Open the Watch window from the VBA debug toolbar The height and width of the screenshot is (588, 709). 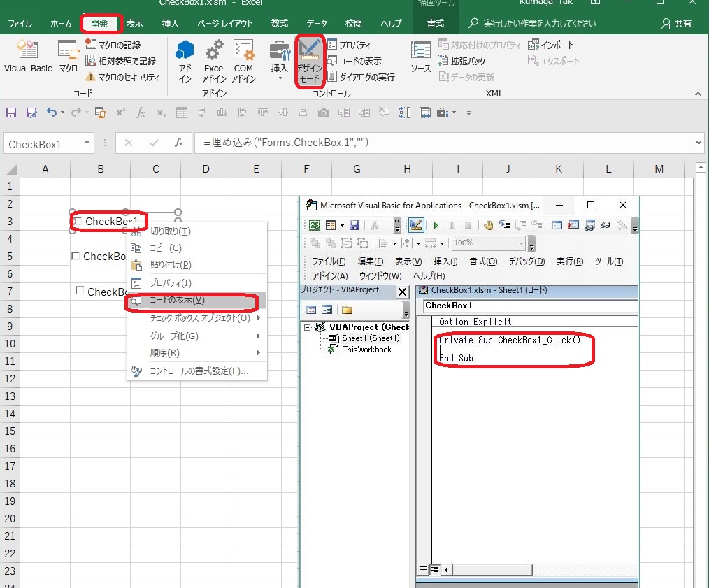(589, 225)
